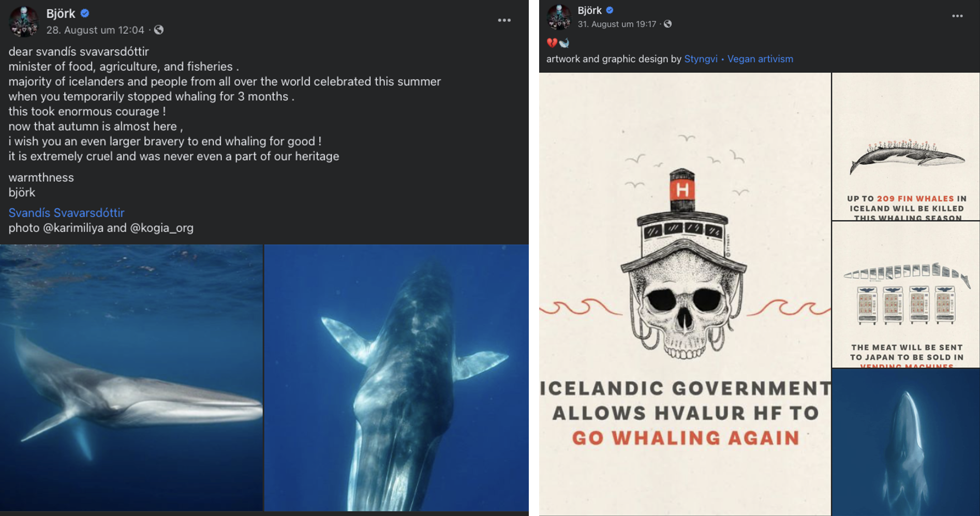Open the three-dot options menu of left post

point(504,20)
